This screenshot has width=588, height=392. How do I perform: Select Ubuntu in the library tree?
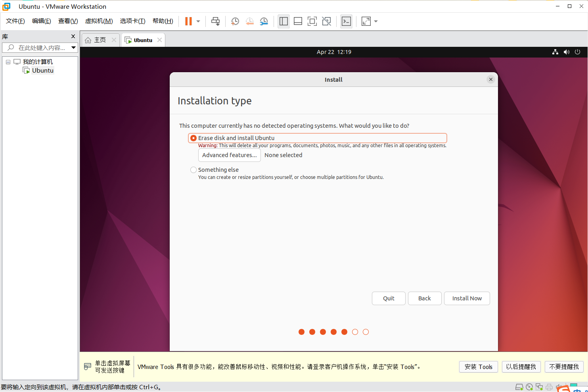point(42,71)
